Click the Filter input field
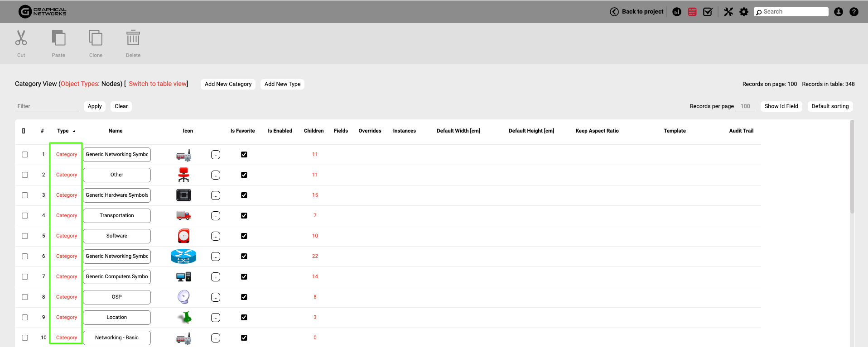Viewport: 868px width, 347px height. 47,106
